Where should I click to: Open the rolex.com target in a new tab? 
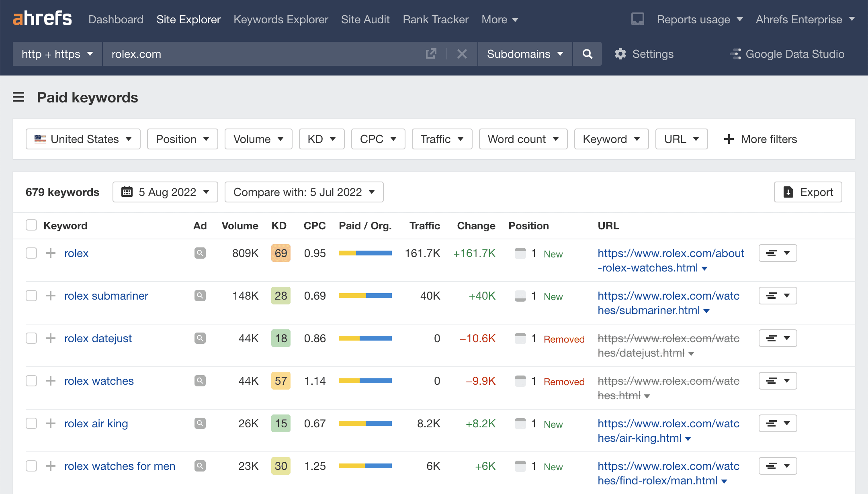(431, 53)
